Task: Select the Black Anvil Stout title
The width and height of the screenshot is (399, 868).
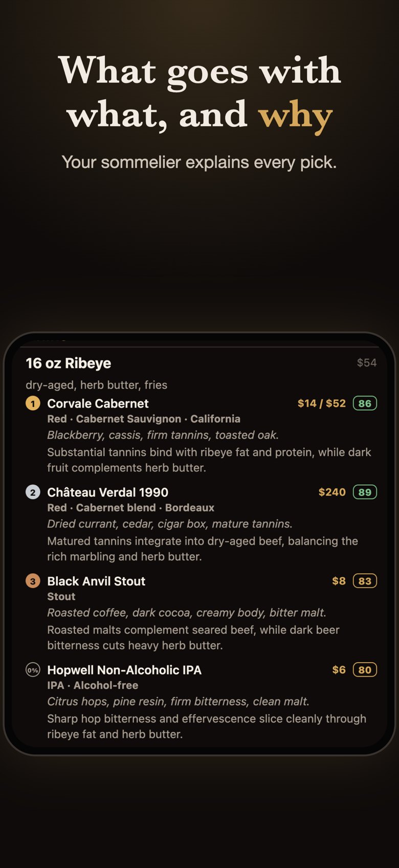Action: [x=96, y=581]
